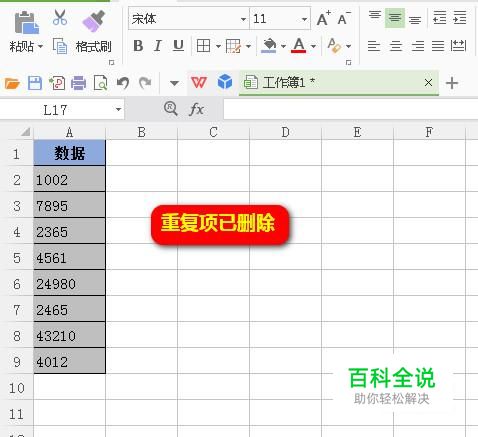Click the draw border table icon
Viewport: 478px width, 437px height.
(233, 46)
